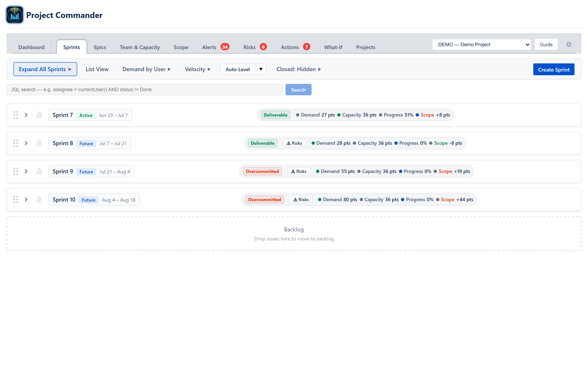588x368 pixels.
Task: Click the Actions 7 count badge
Action: click(306, 47)
